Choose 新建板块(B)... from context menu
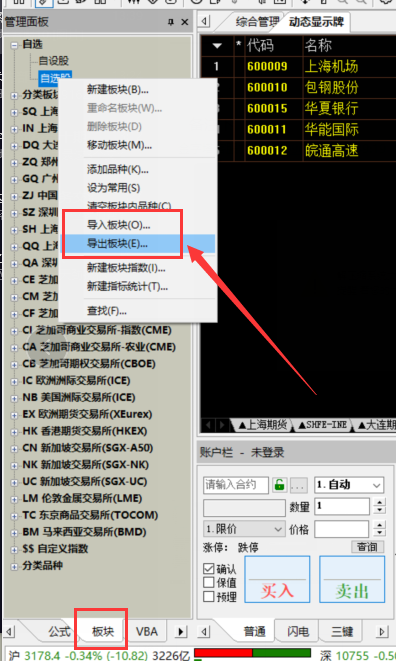396x661 pixels. pos(118,89)
